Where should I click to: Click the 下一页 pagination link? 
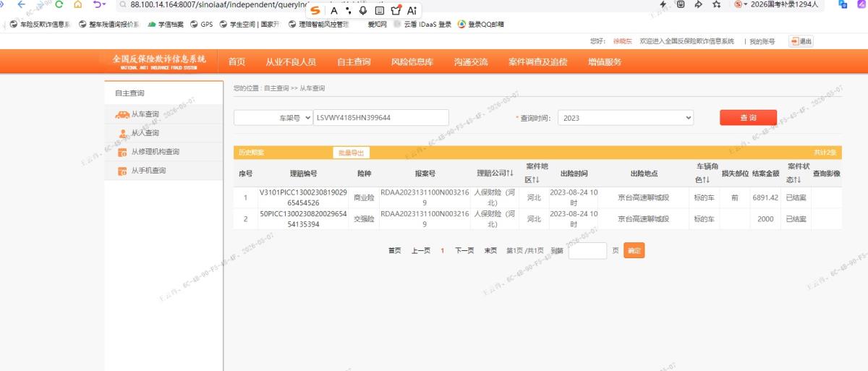pyautogui.click(x=464, y=250)
